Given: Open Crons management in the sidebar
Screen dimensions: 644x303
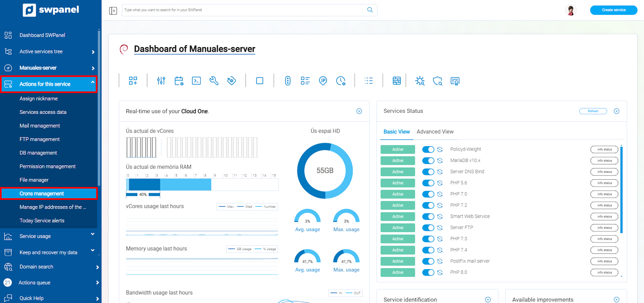Looking at the screenshot, I should click(42, 194).
